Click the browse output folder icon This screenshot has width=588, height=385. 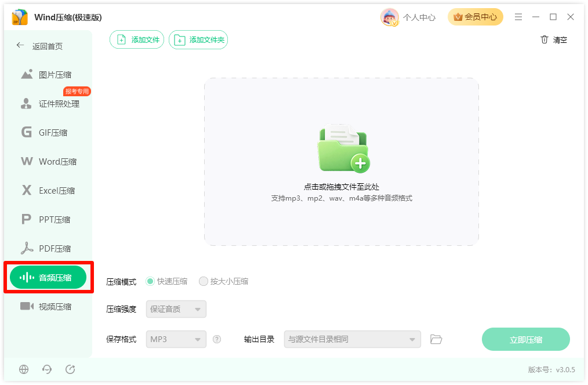(x=436, y=339)
